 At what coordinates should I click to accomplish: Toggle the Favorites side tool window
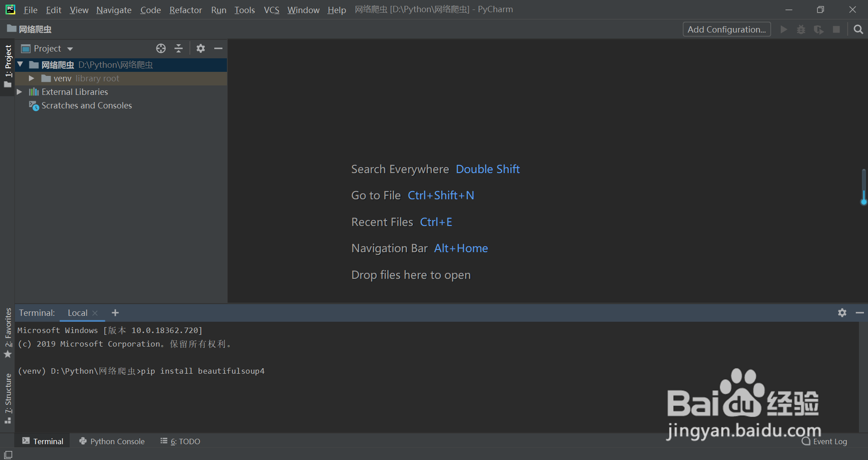(x=8, y=332)
